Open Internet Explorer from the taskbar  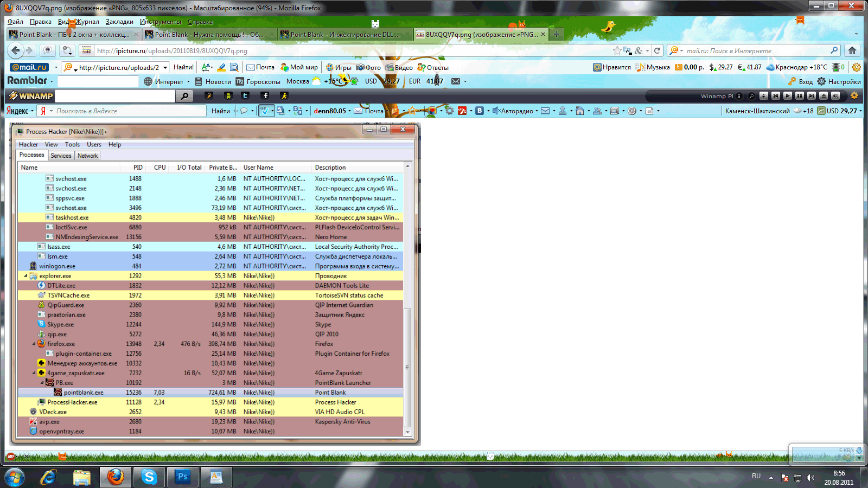click(48, 477)
